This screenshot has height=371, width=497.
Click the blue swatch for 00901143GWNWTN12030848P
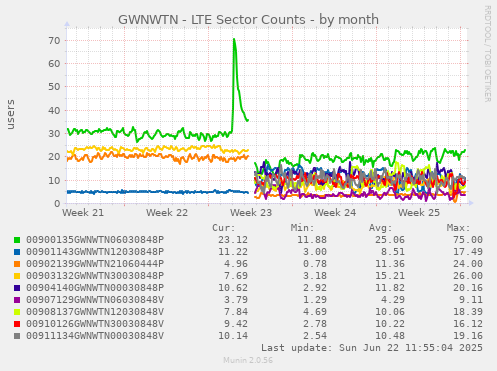pyautogui.click(x=17, y=252)
